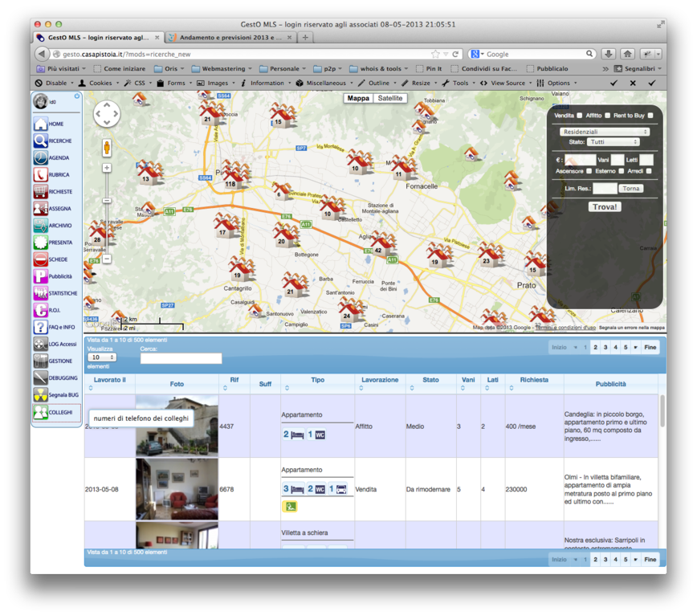Image resolution: width=697 pixels, height=616 pixels.
Task: Expand the Cookies developer toolbar menu
Action: coord(99,83)
